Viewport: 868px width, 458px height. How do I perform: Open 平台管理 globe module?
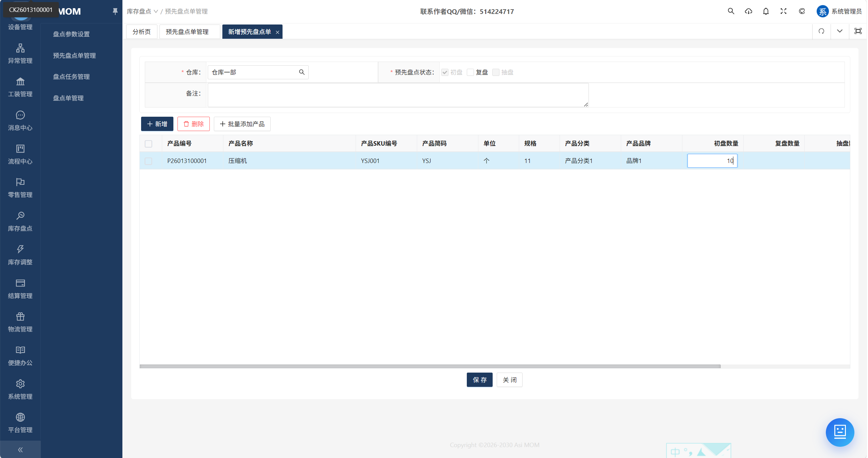click(20, 423)
